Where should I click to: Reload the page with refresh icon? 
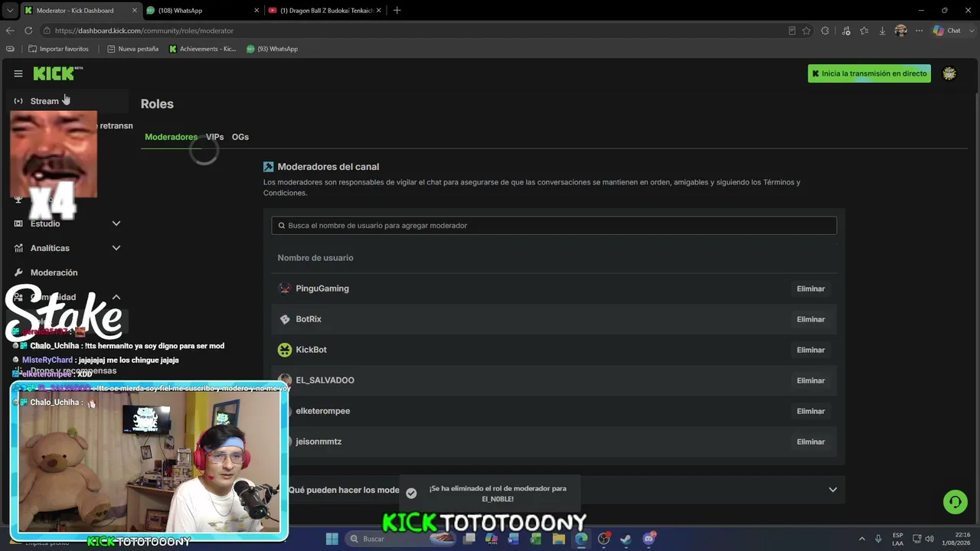[x=28, y=31]
